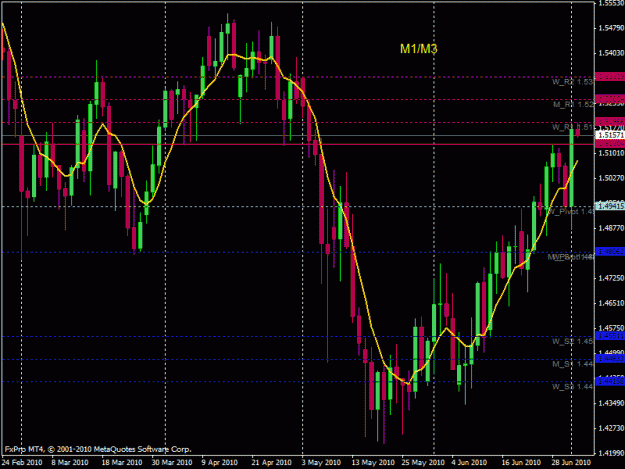625x469 pixels.
Task: Click the 21 Apr 2010 date label
Action: click(x=271, y=463)
